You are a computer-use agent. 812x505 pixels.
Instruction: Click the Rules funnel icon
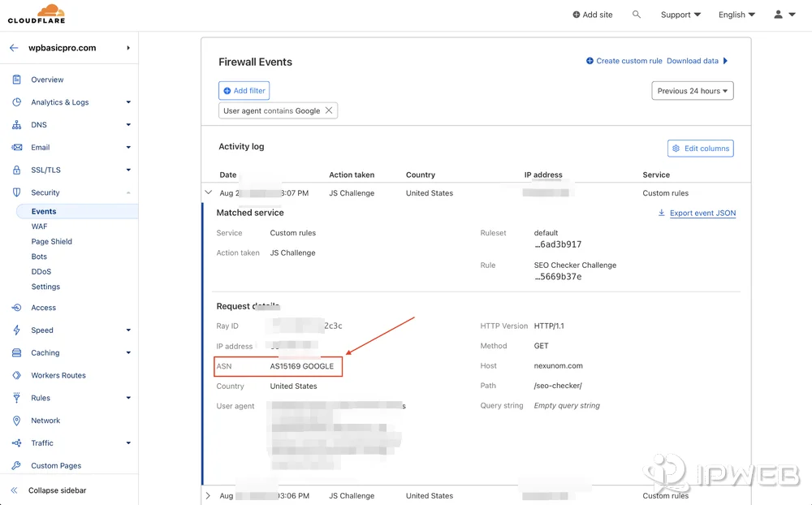tap(16, 398)
